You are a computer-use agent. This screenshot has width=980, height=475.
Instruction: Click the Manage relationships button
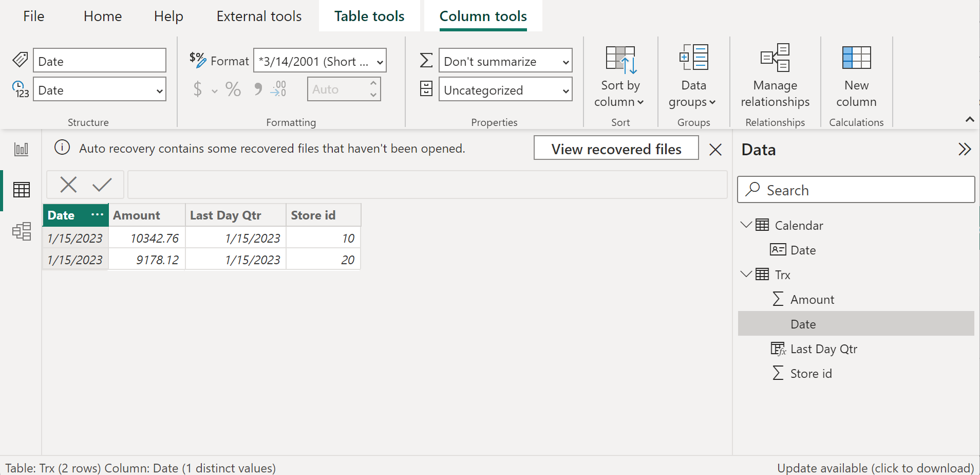[775, 76]
